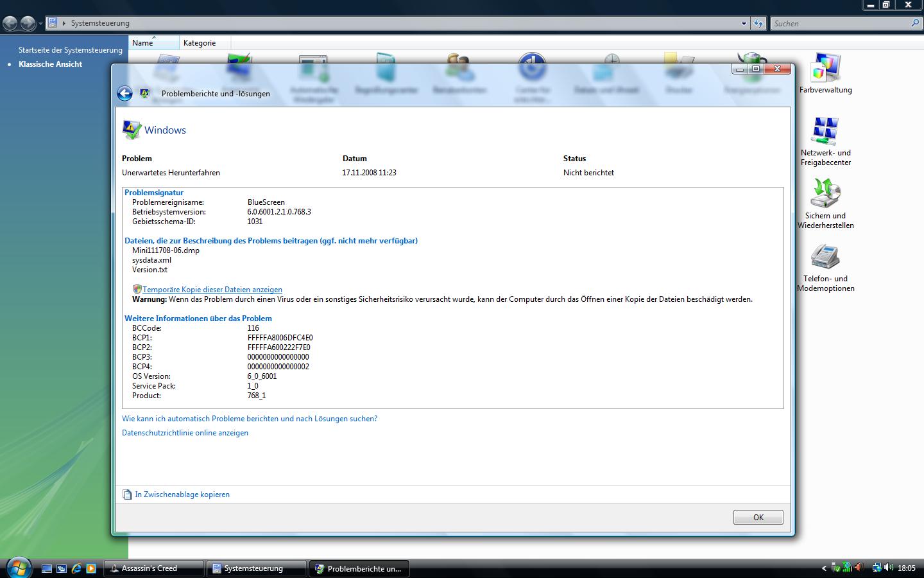Click the red speaker tray icon

pyautogui.click(x=859, y=568)
